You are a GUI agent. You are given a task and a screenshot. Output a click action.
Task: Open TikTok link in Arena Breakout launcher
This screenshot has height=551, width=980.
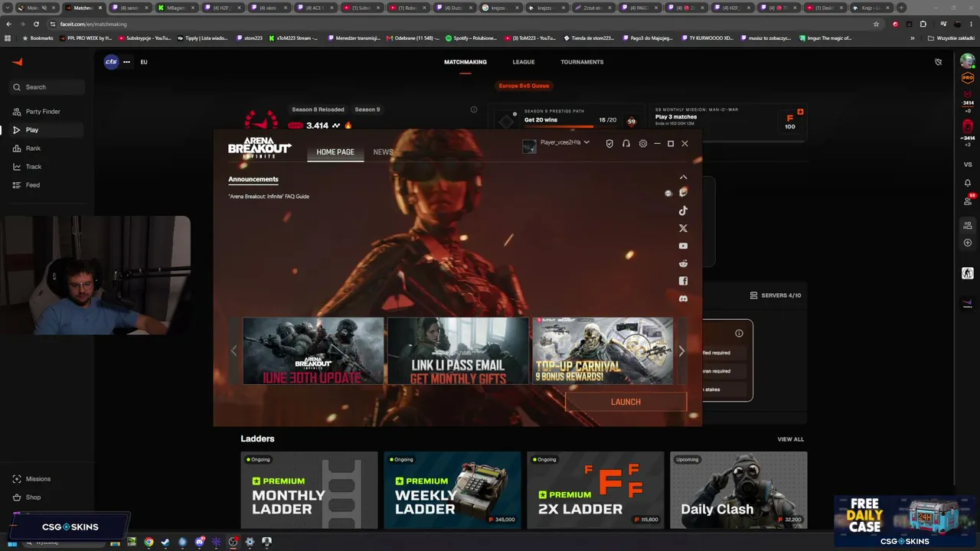[x=683, y=210]
